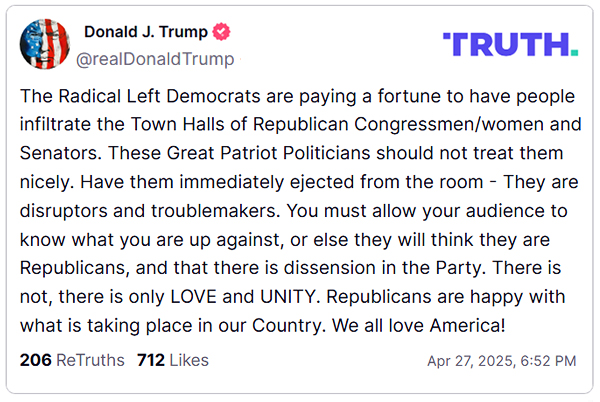The height and width of the screenshot is (402, 600).
Task: Click the TRUTH logo
Action: [x=510, y=44]
